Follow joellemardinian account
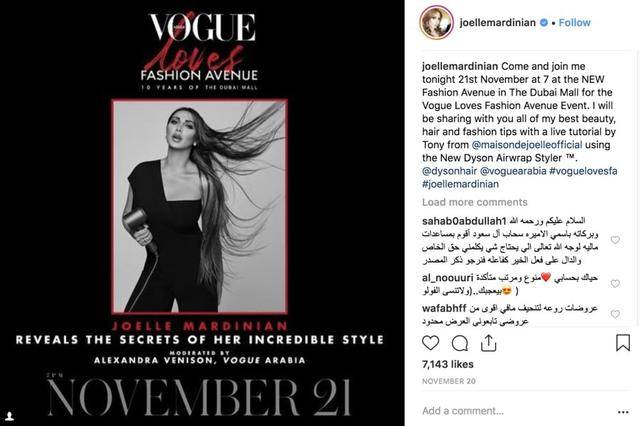Viewport: 640px width, 426px height. tap(574, 22)
